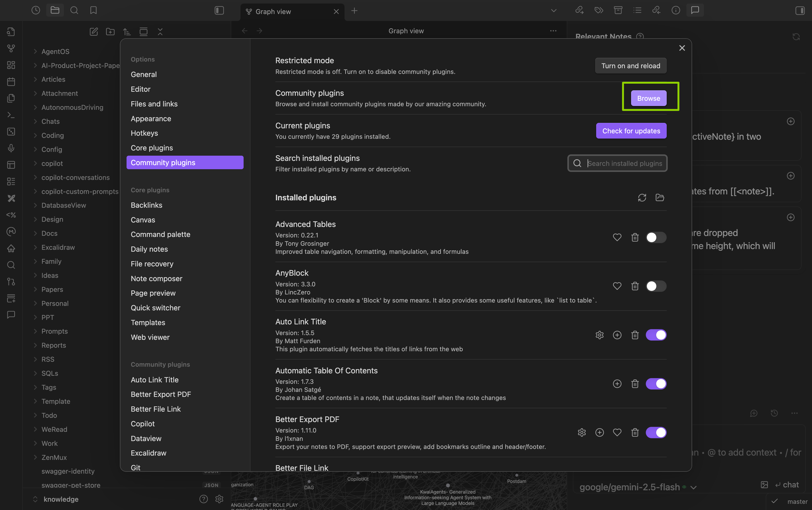Click the Browse community plugins button

coord(649,98)
